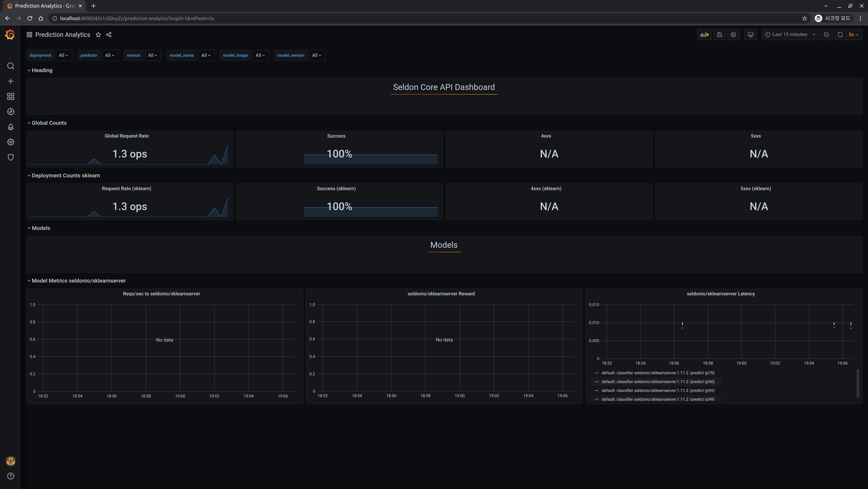The image size is (868, 489).
Task: Bookmark this page with star
Action: pos(804,18)
